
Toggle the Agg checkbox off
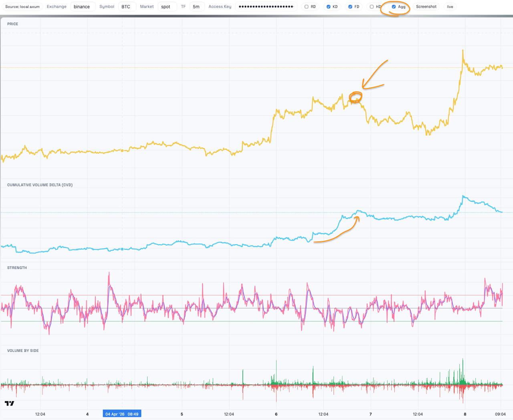394,7
